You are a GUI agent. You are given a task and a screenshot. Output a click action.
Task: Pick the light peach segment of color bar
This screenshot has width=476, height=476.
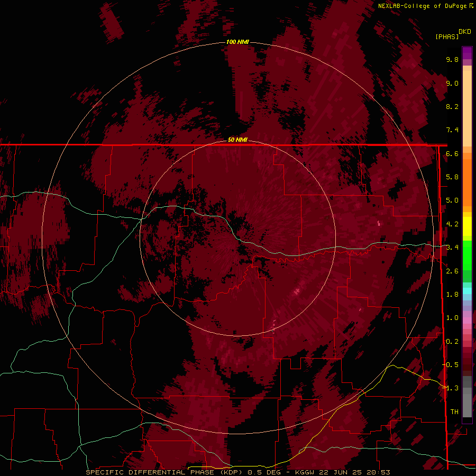click(x=467, y=109)
